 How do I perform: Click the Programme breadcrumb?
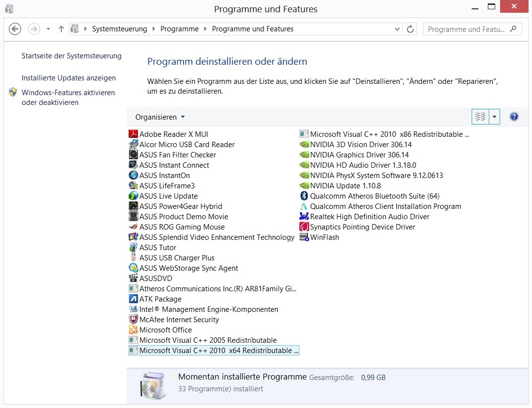tap(180, 29)
